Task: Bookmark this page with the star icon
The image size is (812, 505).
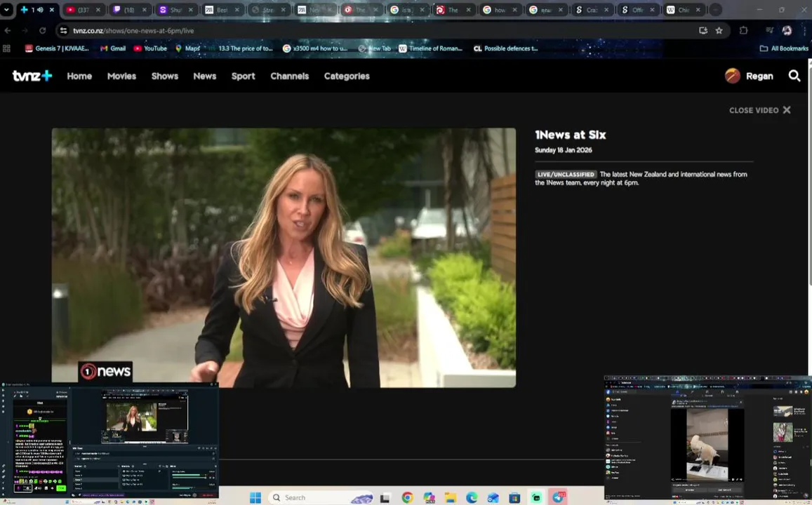Action: (x=719, y=31)
